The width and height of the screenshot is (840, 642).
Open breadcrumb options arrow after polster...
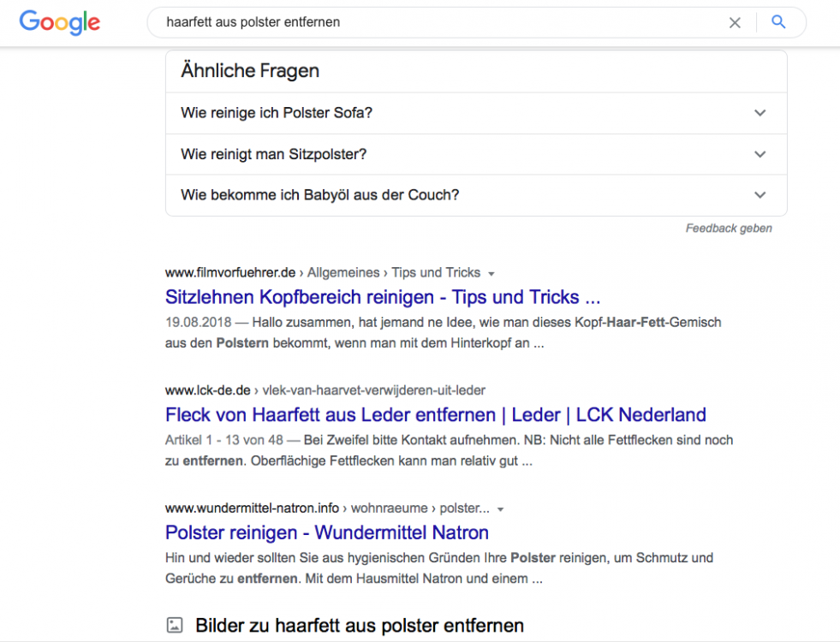point(500,508)
